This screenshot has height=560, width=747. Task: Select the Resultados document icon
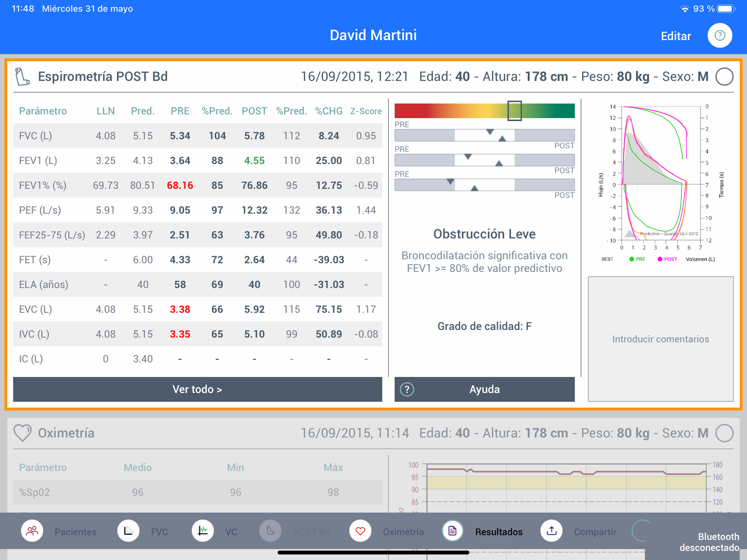pyautogui.click(x=452, y=531)
